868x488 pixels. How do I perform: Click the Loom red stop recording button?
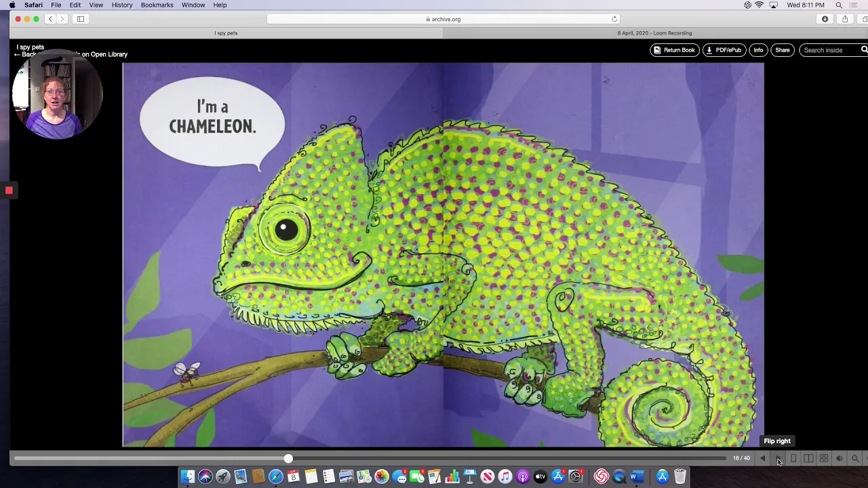click(9, 190)
